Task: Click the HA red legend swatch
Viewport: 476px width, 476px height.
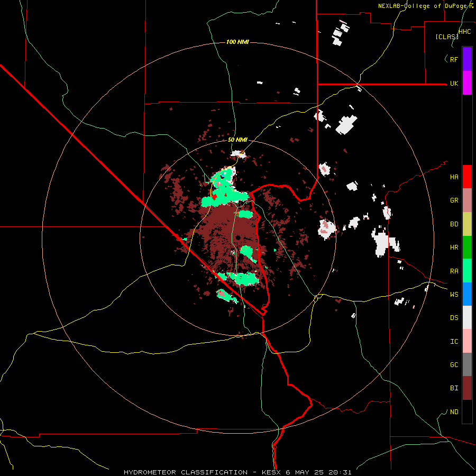Action: click(x=467, y=177)
